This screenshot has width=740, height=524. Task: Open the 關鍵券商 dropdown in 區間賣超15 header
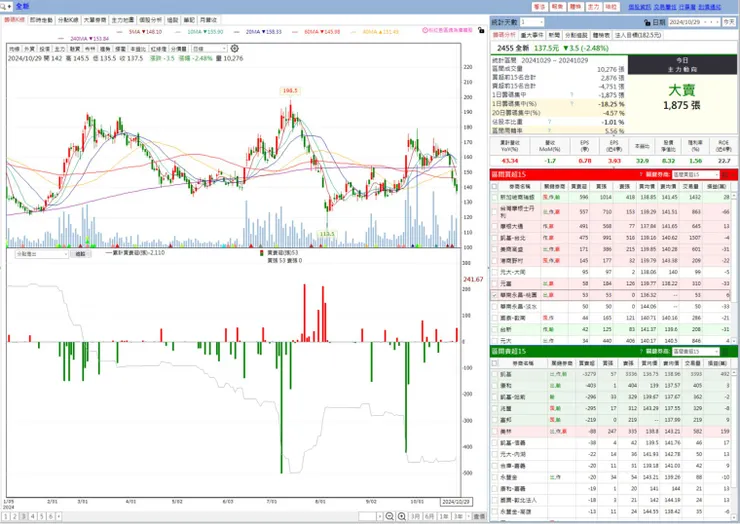[x=695, y=352]
